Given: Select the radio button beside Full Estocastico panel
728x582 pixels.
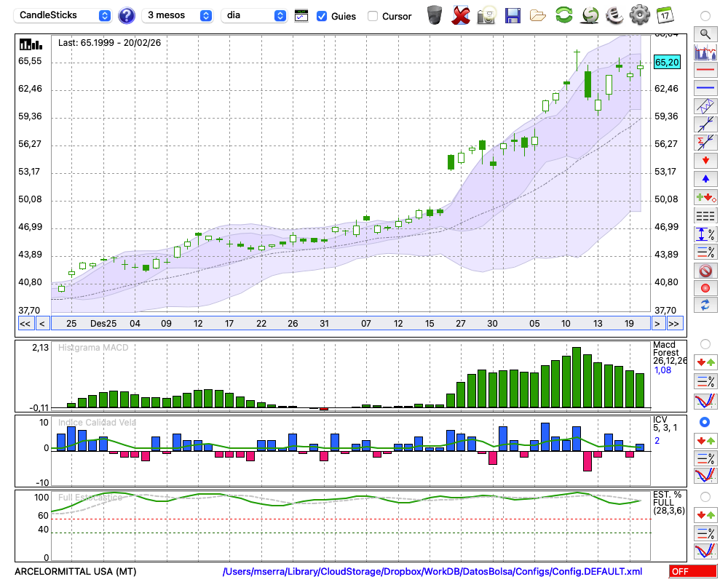Looking at the screenshot, I should point(705,496).
